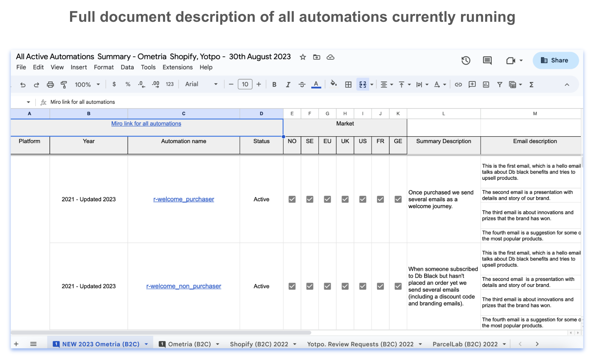
Task: Format cells as percent
Action: pos(128,84)
